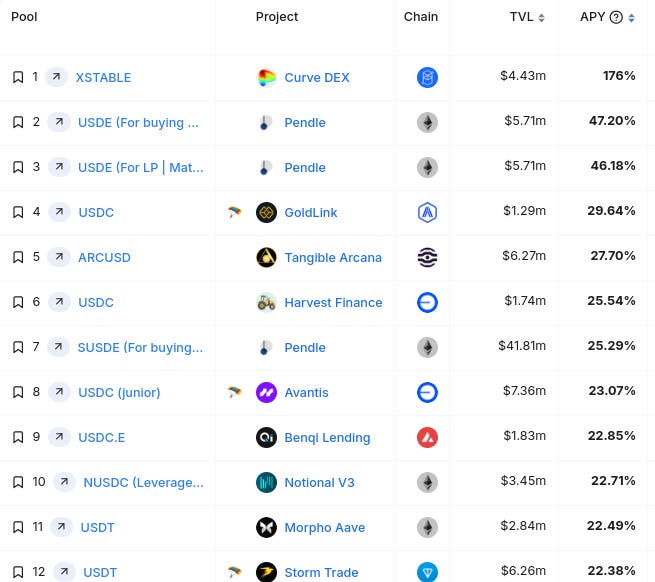Click the Benqi Lending logo

[x=267, y=437]
